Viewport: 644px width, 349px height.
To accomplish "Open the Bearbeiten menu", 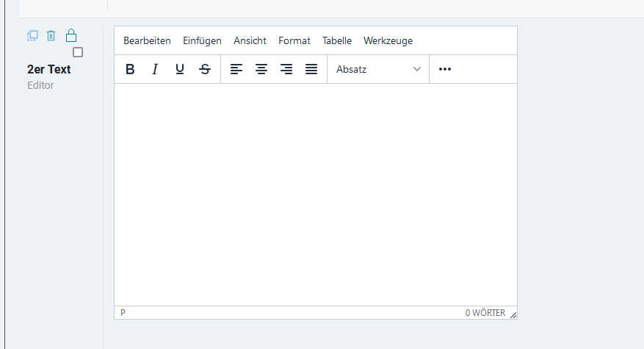I will tap(147, 40).
